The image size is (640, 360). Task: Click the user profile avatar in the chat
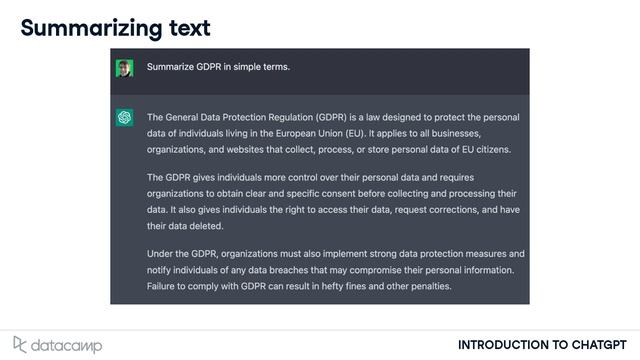coord(124,68)
